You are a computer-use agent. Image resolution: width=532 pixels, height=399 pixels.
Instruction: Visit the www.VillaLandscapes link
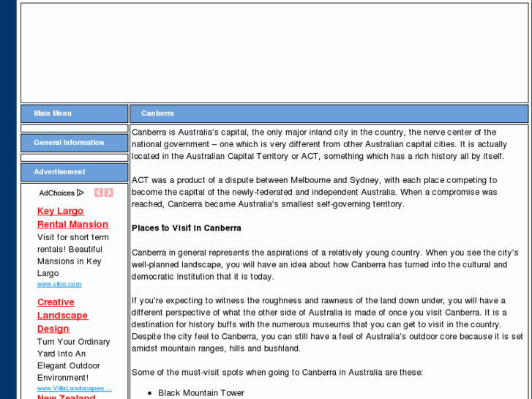coord(75,388)
